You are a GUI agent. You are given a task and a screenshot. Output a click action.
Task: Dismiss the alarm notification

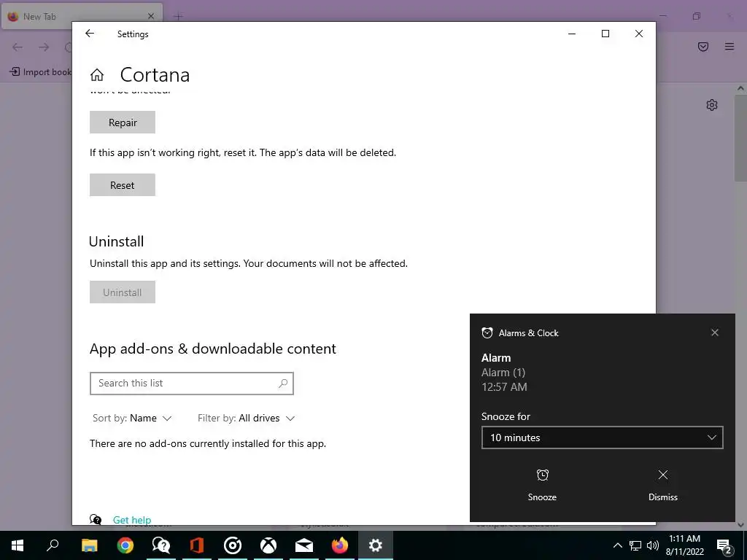pos(662,485)
